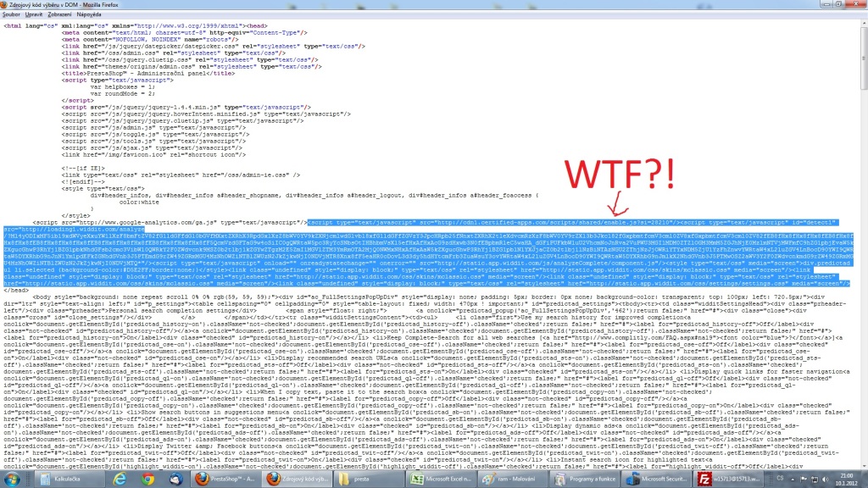The image size is (868, 488).
Task: Click the jquery-1.4.4.min.js script line
Action: click(x=186, y=108)
